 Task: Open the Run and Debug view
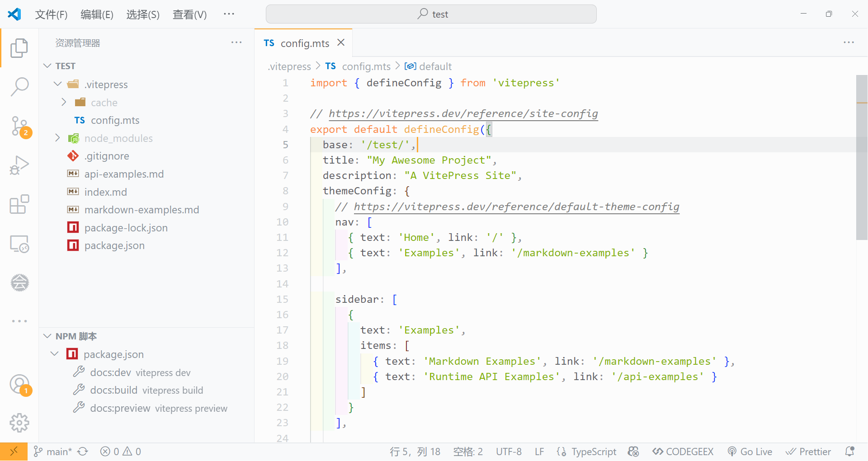click(19, 165)
